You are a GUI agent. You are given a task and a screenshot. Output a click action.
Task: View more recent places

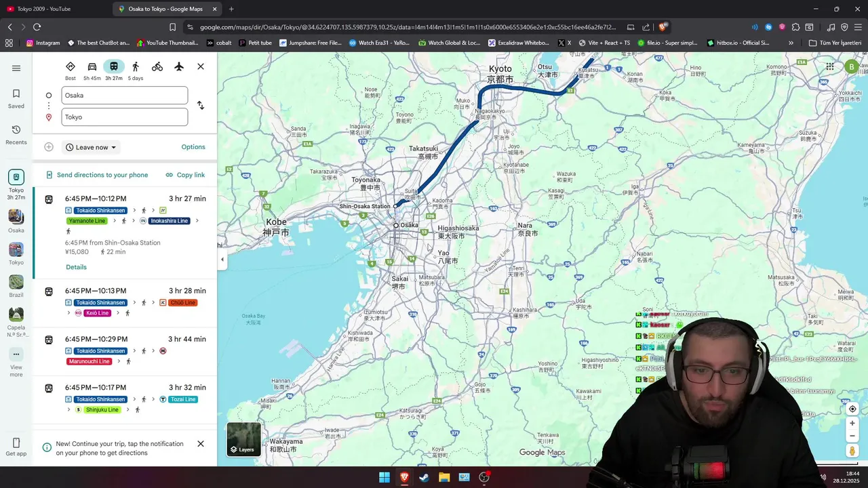(16, 363)
